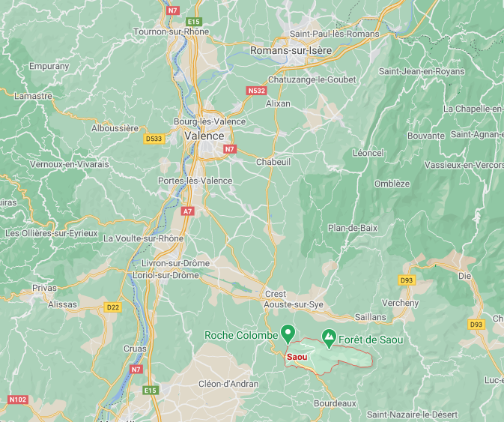Click the A7 highway shield
Screen dimensions: 504x422
pos(187,211)
